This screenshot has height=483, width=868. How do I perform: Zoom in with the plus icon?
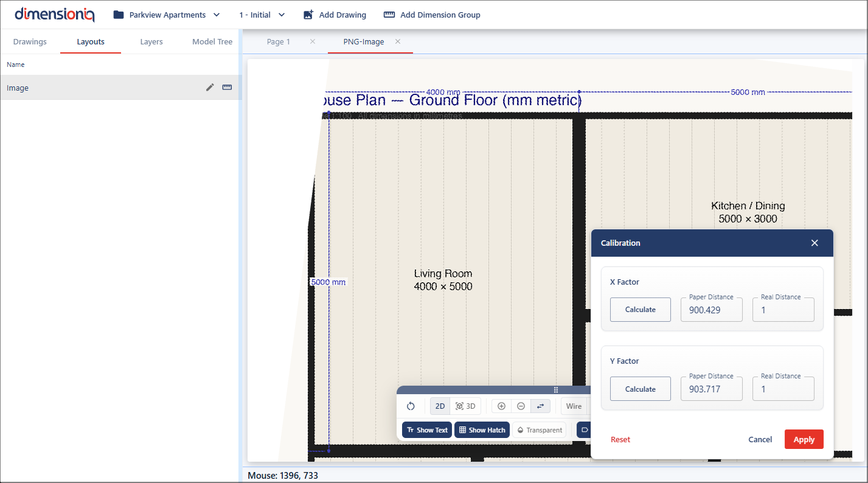coord(501,406)
